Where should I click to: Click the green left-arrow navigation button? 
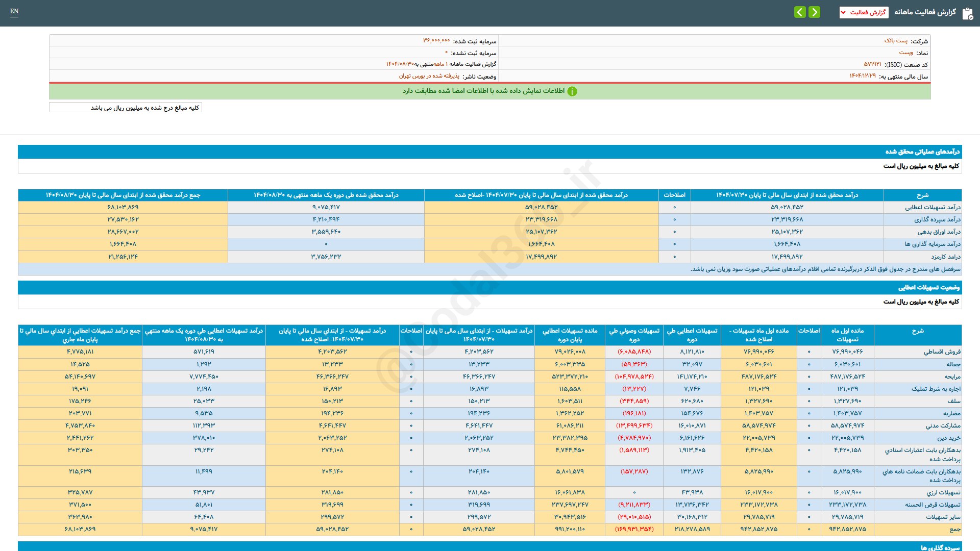[800, 12]
